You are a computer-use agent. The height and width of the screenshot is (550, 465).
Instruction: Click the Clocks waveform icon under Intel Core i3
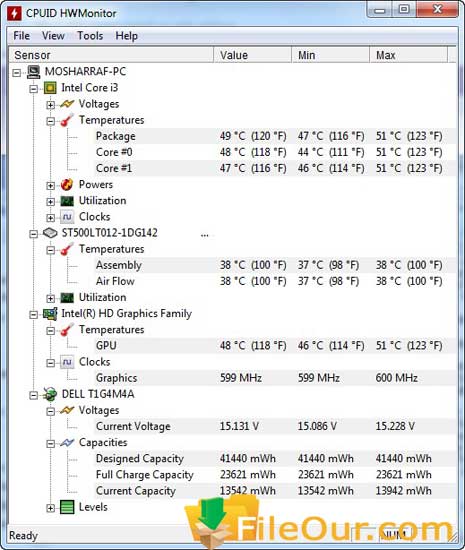pos(67,217)
